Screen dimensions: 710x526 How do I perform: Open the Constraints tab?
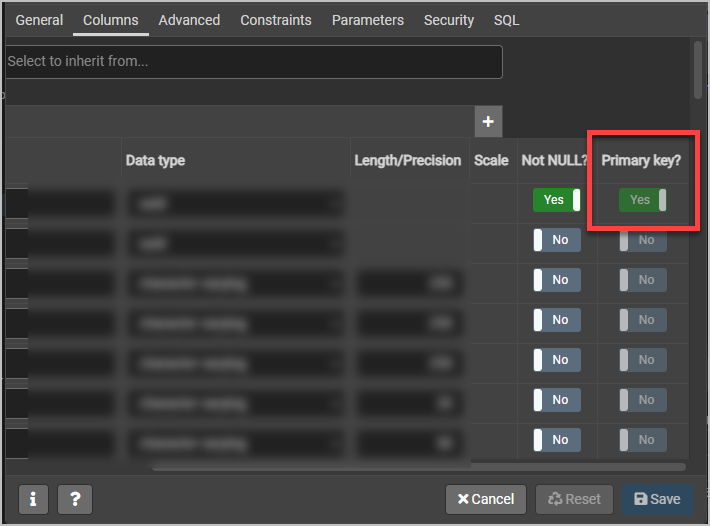point(276,20)
